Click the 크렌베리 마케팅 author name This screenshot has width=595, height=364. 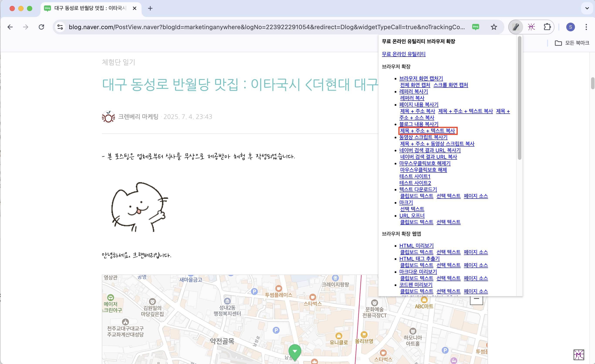coord(138,117)
